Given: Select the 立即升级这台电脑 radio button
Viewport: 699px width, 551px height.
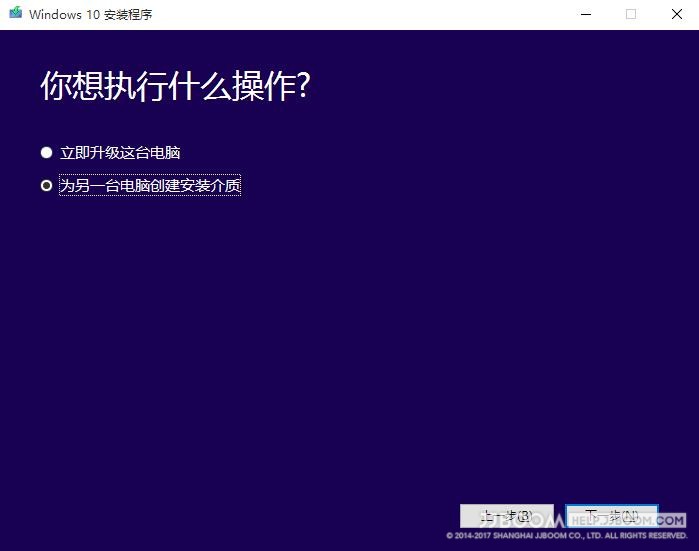Looking at the screenshot, I should [46, 153].
